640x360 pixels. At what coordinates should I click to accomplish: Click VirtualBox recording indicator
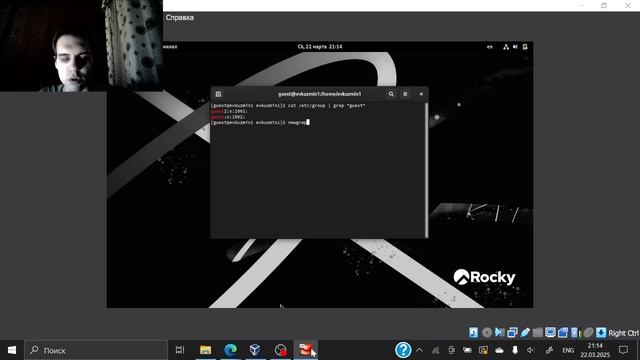tap(563, 333)
